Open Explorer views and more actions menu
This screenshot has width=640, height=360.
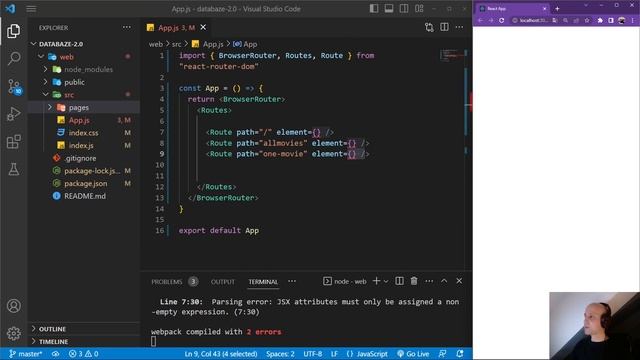click(127, 27)
